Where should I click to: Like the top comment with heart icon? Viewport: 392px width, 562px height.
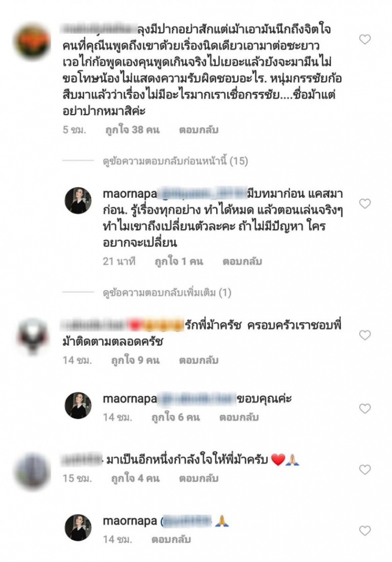(x=365, y=39)
